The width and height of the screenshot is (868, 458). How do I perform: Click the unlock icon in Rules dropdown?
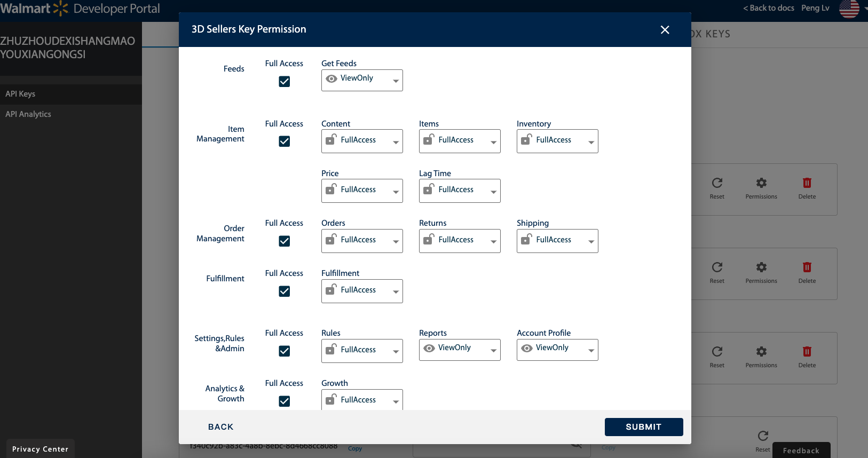pos(331,349)
